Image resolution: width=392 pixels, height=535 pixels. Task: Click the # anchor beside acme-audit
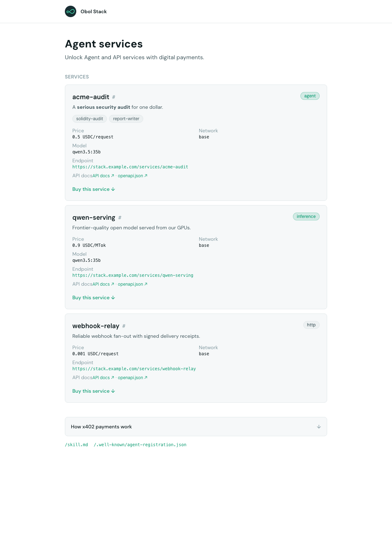pos(114,97)
